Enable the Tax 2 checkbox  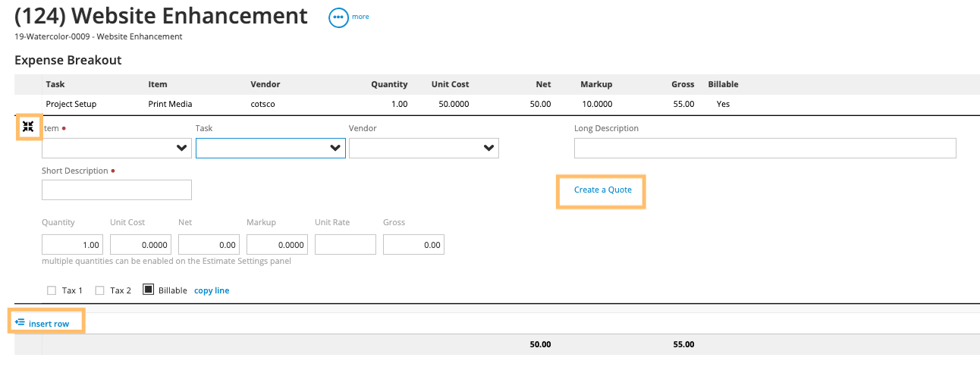pyautogui.click(x=99, y=290)
